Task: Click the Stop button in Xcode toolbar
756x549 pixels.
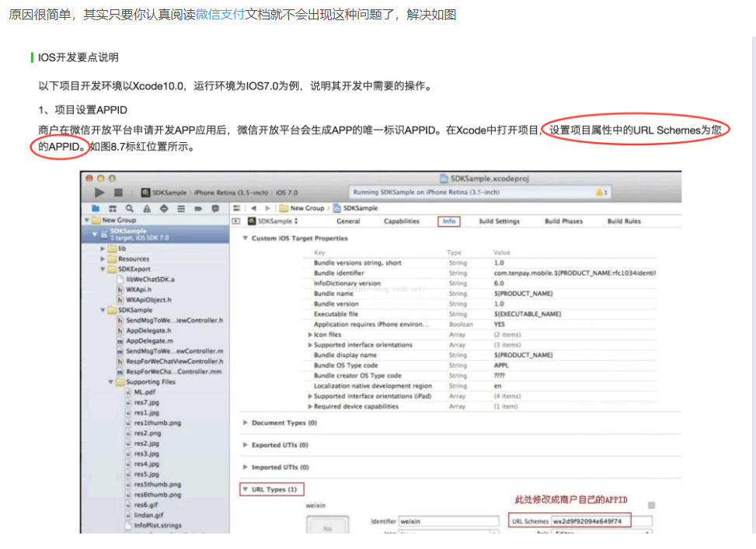Action: (x=118, y=193)
